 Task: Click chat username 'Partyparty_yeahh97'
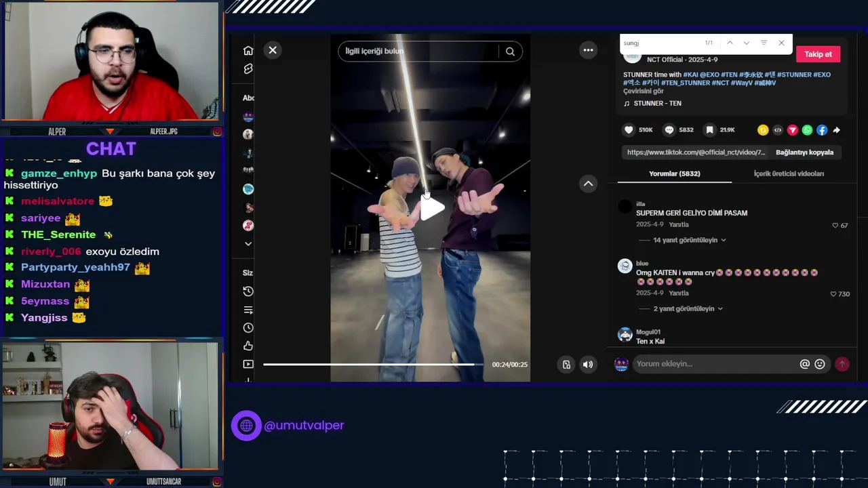tap(75, 267)
